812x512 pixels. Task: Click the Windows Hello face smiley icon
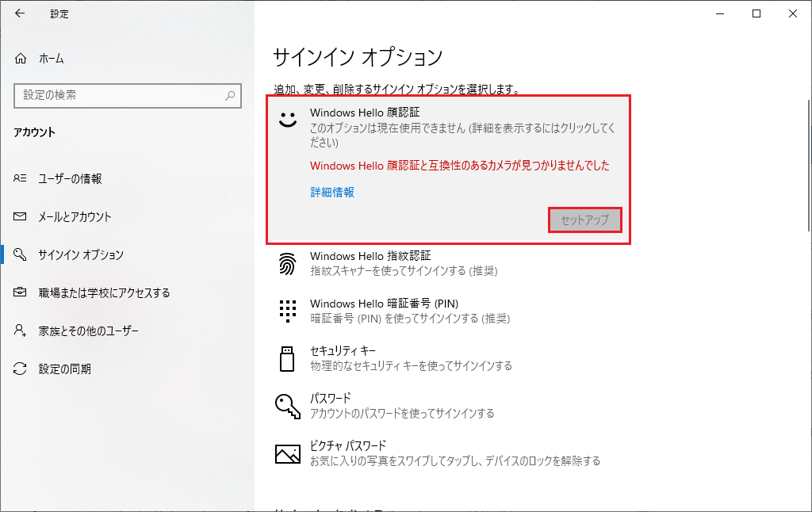[287, 119]
